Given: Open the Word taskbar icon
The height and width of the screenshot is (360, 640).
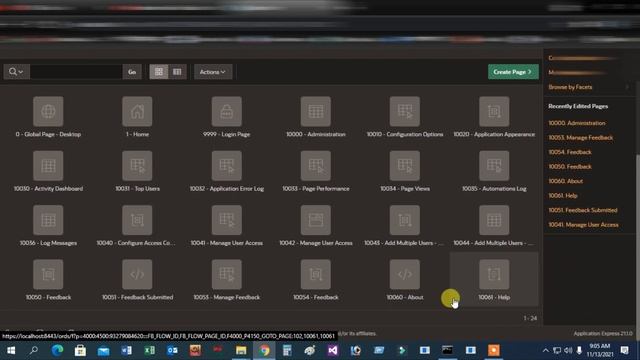Looking at the screenshot, I should tap(126, 350).
